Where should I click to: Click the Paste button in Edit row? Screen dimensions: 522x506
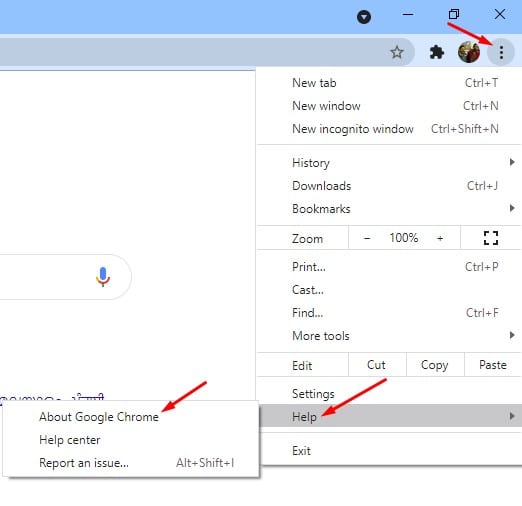pos(493,365)
